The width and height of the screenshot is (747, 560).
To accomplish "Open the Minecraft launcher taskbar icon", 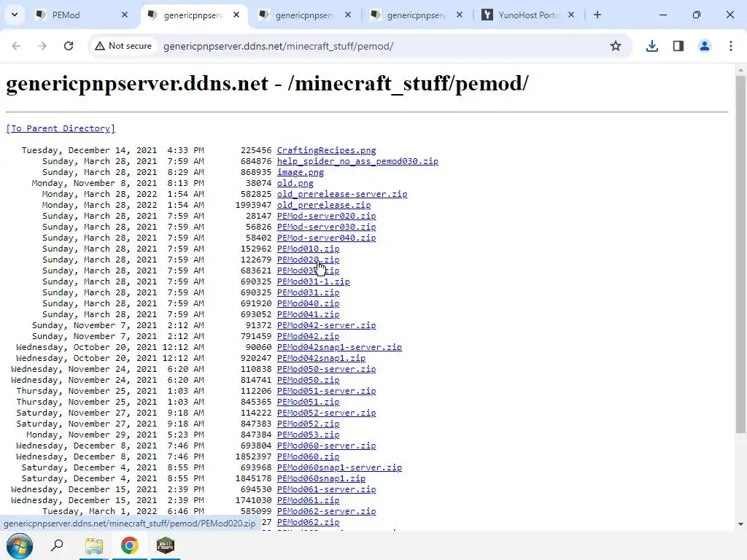I will [166, 545].
